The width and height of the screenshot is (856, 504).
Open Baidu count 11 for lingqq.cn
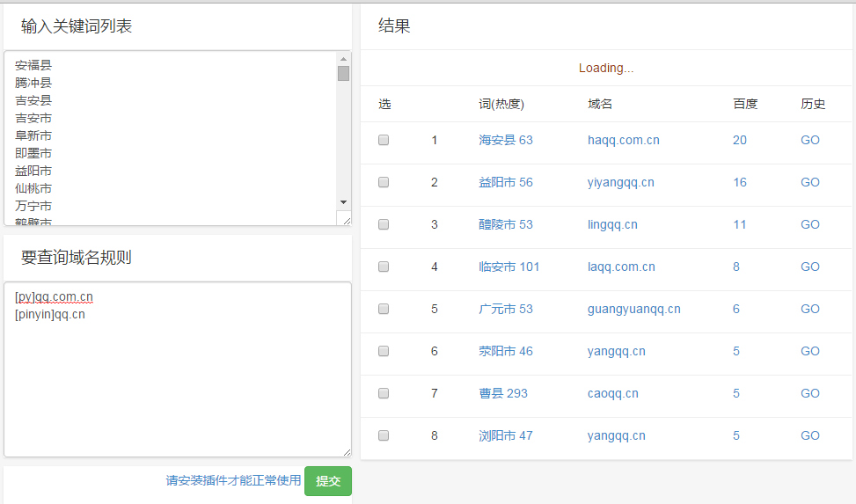pyautogui.click(x=739, y=224)
